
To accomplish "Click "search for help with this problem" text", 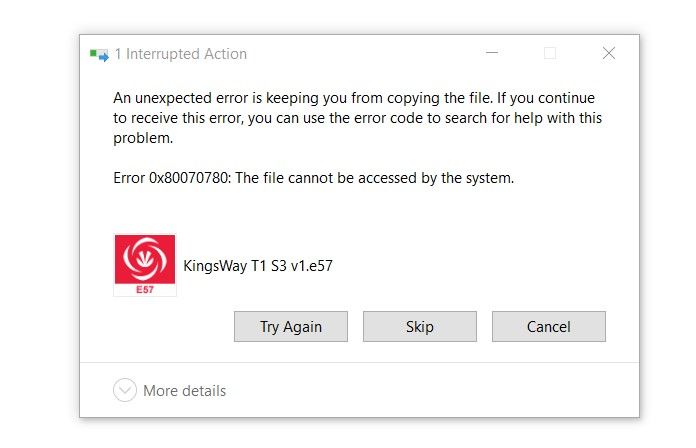I will (x=500, y=117).
